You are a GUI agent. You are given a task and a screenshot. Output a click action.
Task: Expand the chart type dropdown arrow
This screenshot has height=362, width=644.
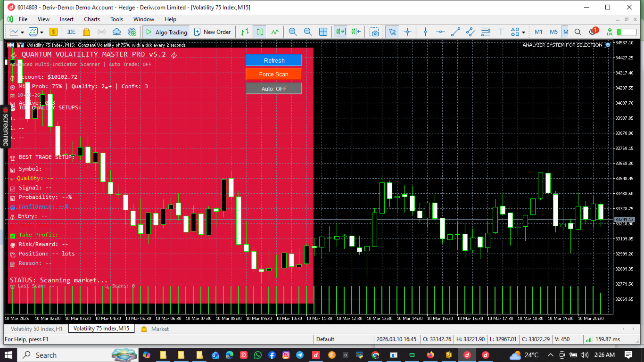(23, 32)
